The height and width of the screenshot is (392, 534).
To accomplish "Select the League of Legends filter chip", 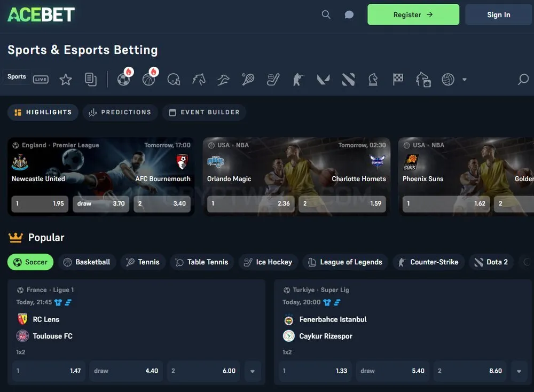I will tap(345, 262).
